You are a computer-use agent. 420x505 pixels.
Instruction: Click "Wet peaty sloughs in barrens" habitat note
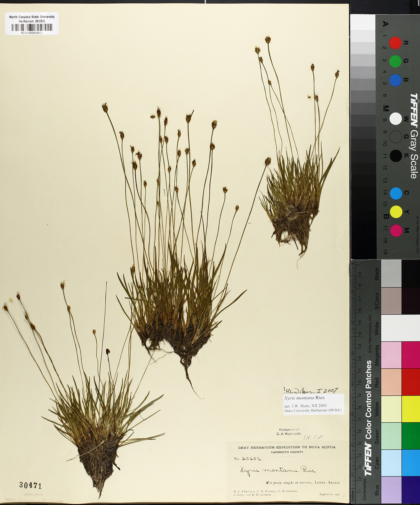[289, 482]
